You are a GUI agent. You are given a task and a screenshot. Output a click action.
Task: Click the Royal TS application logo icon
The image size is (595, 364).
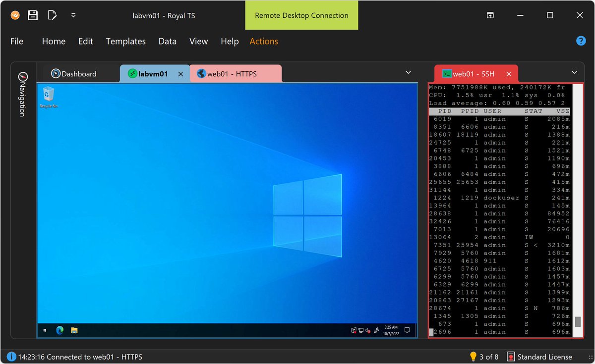tap(15, 15)
